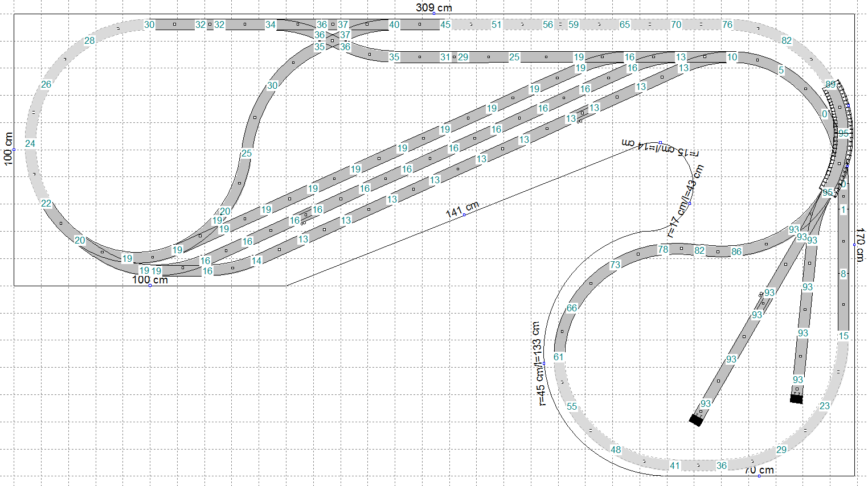The image size is (868, 486).
Task: Click track height marker 41
Action: [x=675, y=466]
